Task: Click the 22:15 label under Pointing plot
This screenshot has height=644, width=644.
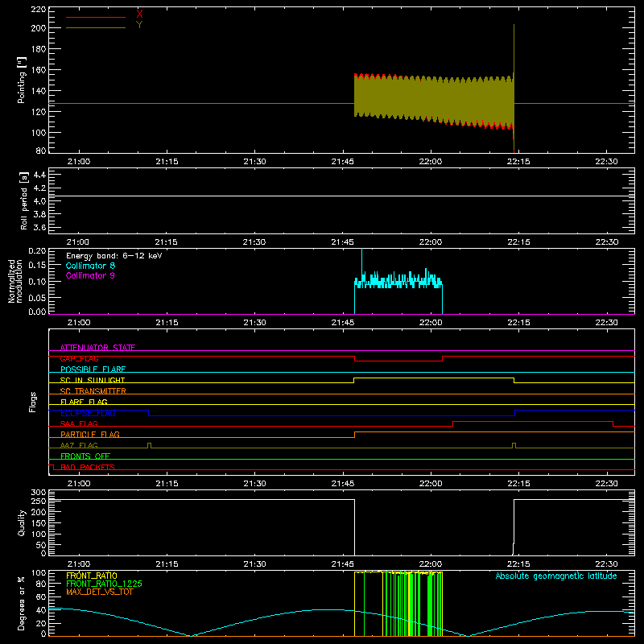Action: (x=518, y=162)
